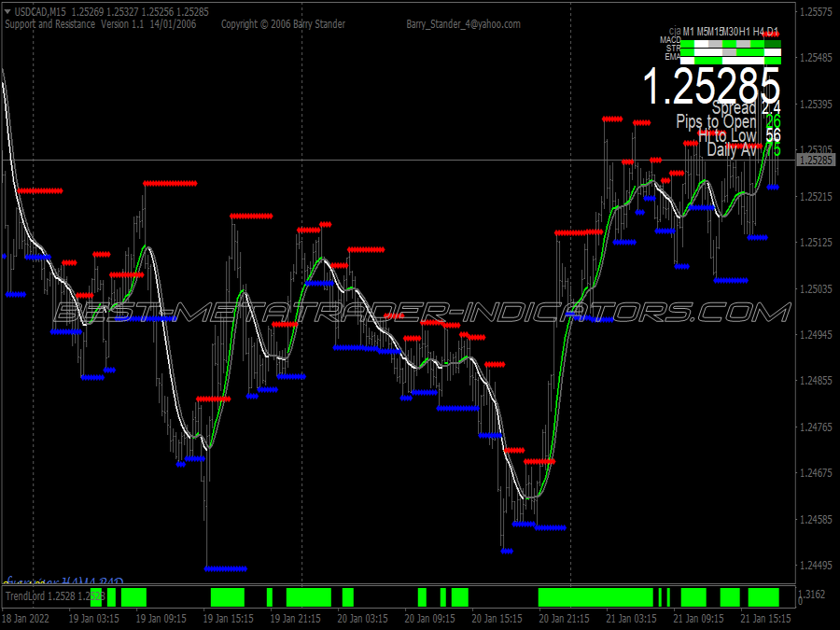Click the 1.25485 price axis label
Viewport: 840px width, 630px height.
click(x=816, y=57)
